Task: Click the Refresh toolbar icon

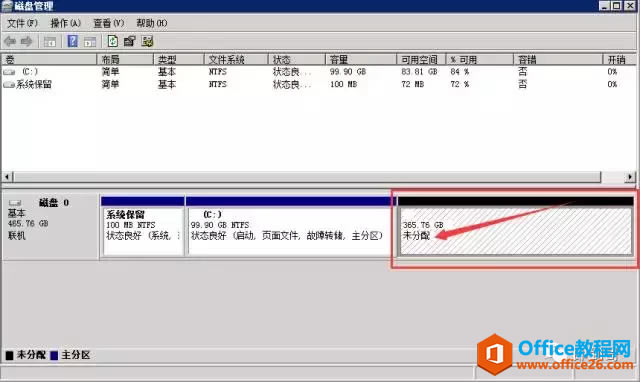Action: (112, 41)
